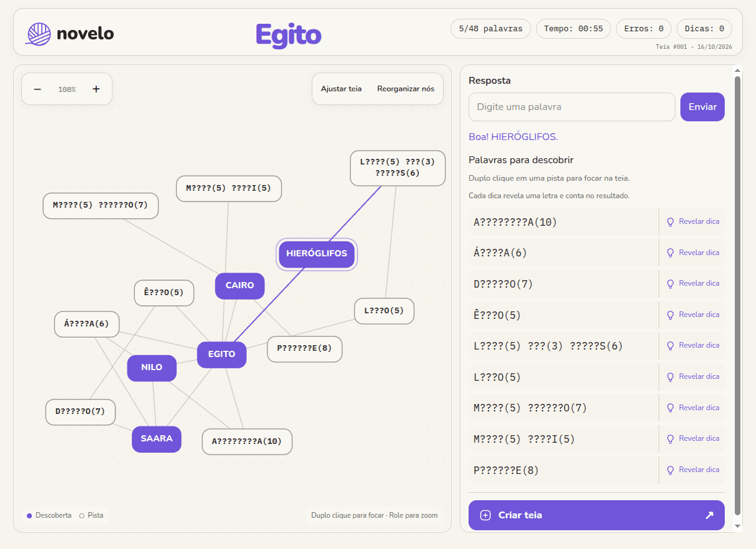The image size is (756, 549).
Task: Click Ajustar teia button
Action: click(x=341, y=89)
